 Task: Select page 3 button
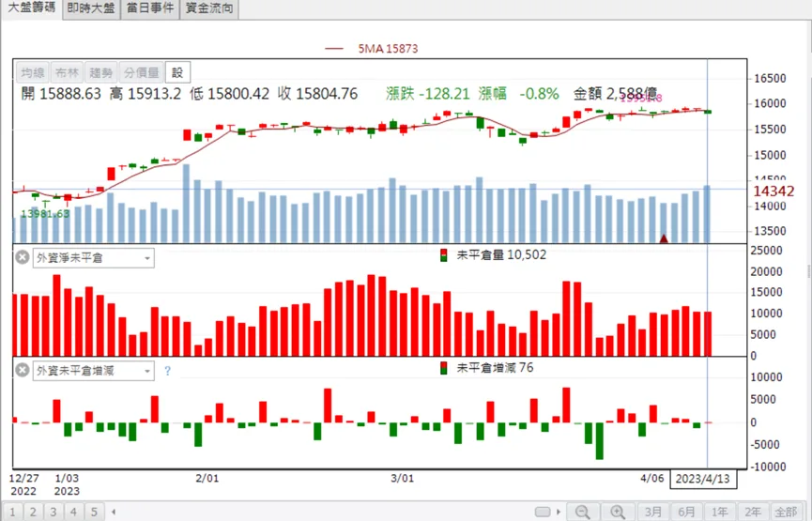[53, 513]
